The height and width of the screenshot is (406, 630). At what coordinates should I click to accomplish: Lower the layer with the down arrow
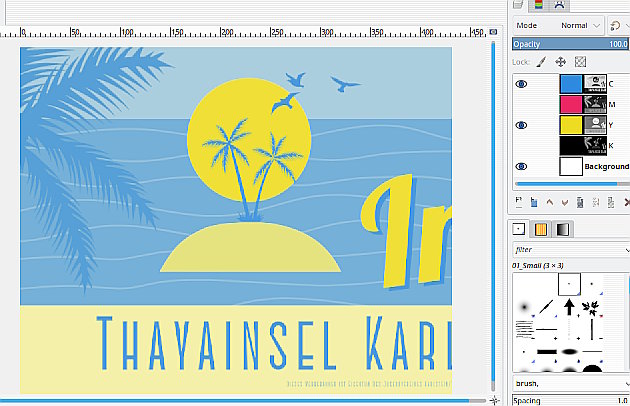pos(565,202)
